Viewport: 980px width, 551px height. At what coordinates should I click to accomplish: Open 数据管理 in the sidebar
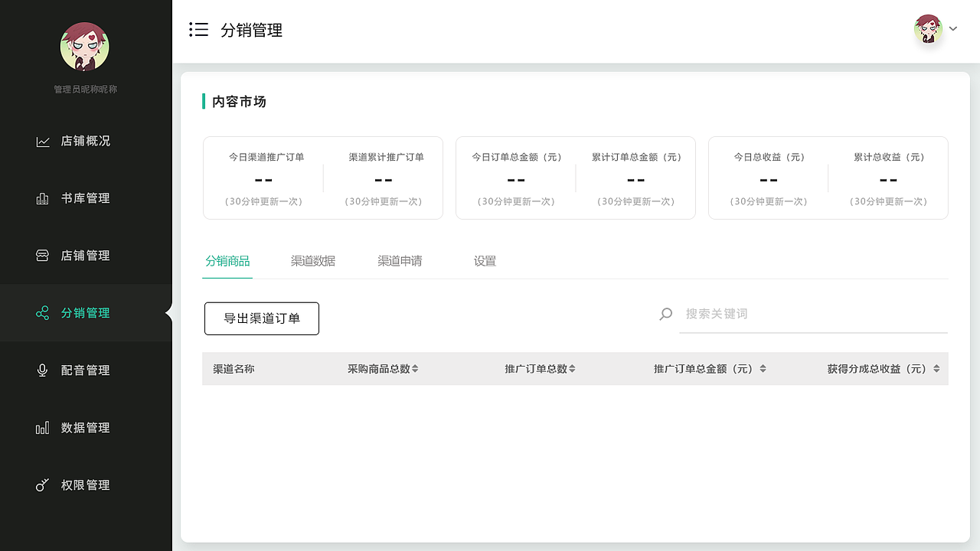tap(86, 428)
